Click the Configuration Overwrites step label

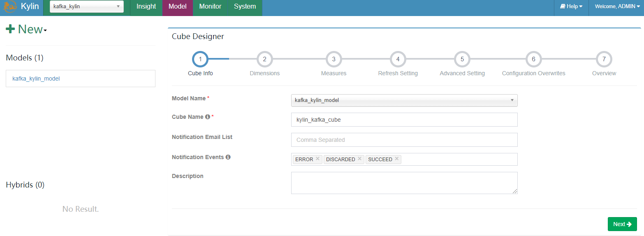click(533, 73)
